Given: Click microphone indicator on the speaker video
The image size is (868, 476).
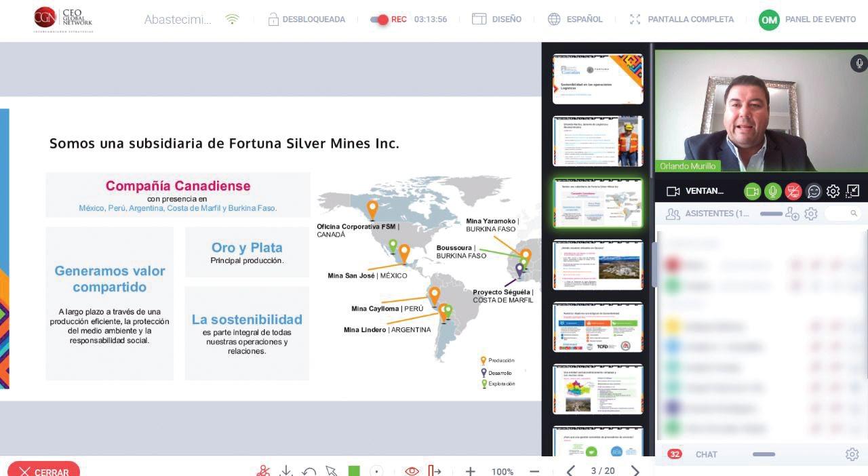Looking at the screenshot, I should coord(859,63).
